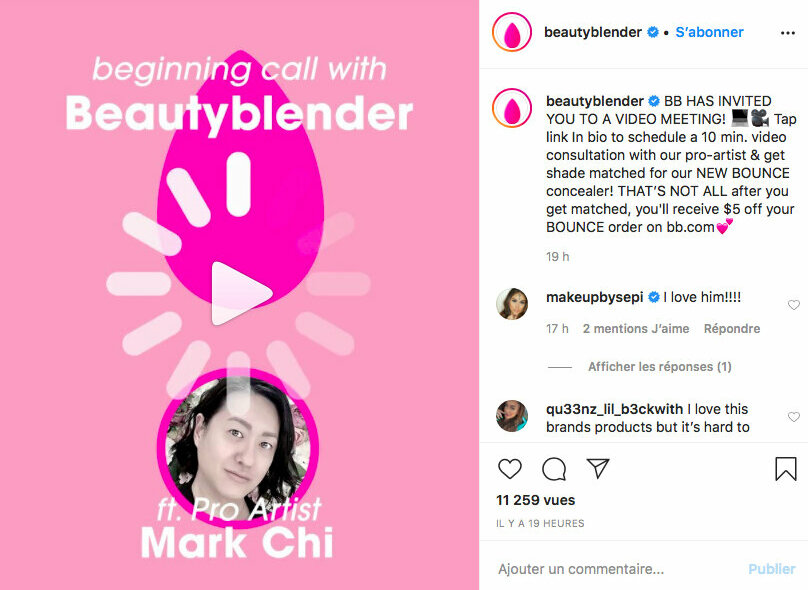Click the Ajouter un commentaire field
The image size is (808, 590).
618,569
